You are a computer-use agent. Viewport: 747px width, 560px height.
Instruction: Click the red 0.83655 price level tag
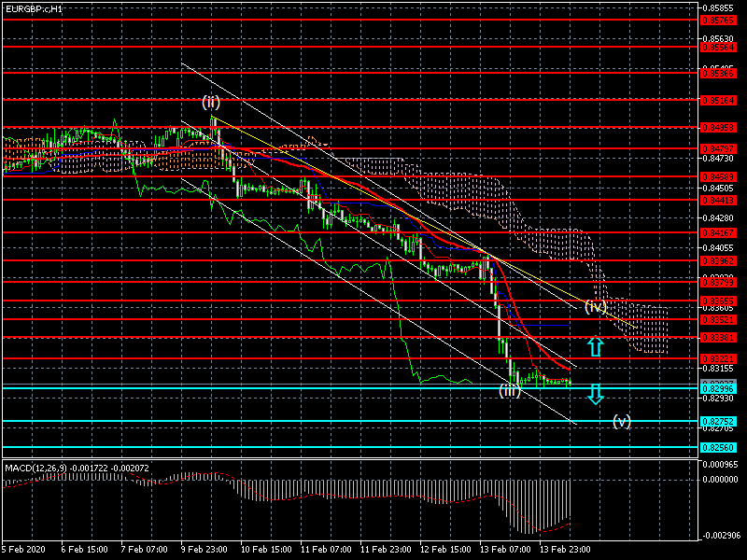pyautogui.click(x=719, y=301)
